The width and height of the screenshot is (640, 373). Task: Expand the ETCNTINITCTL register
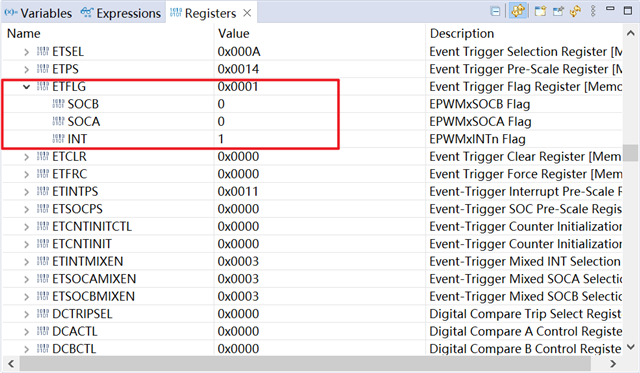(x=27, y=227)
